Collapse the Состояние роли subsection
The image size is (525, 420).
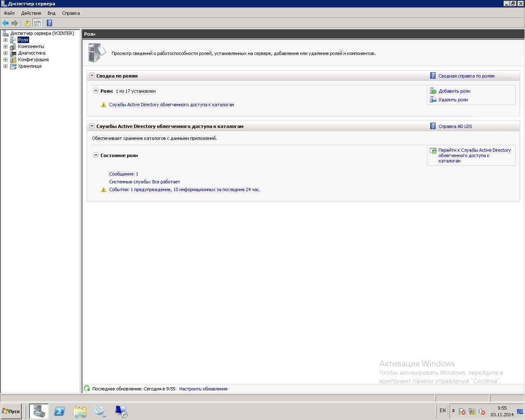[96, 155]
